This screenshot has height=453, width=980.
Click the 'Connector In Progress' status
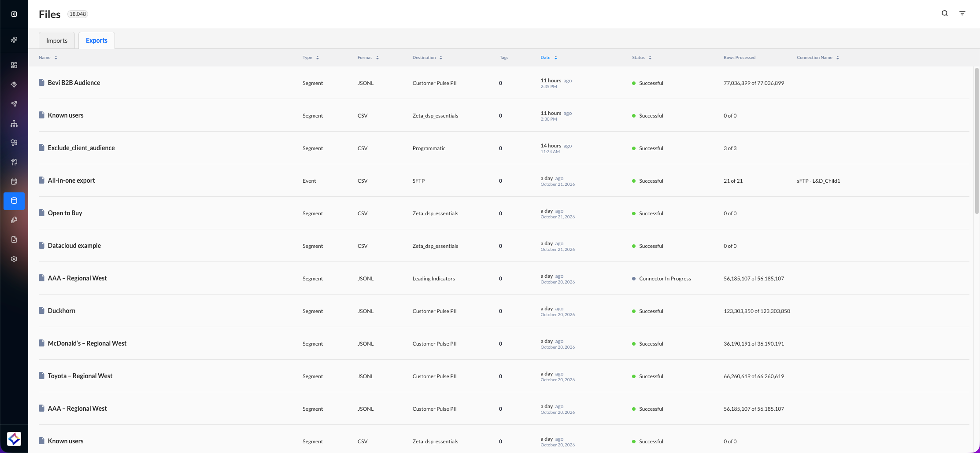pos(665,279)
